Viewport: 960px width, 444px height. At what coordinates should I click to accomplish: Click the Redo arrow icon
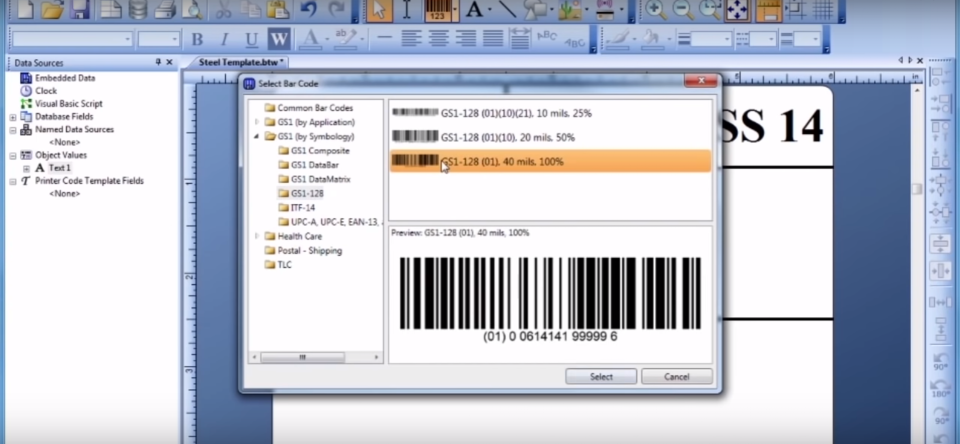[x=336, y=9]
